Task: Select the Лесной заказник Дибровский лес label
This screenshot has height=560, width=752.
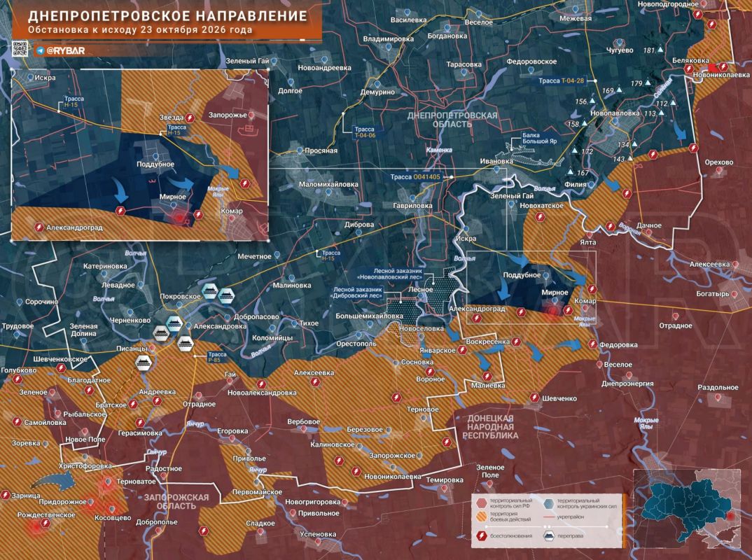Action: tap(358, 293)
